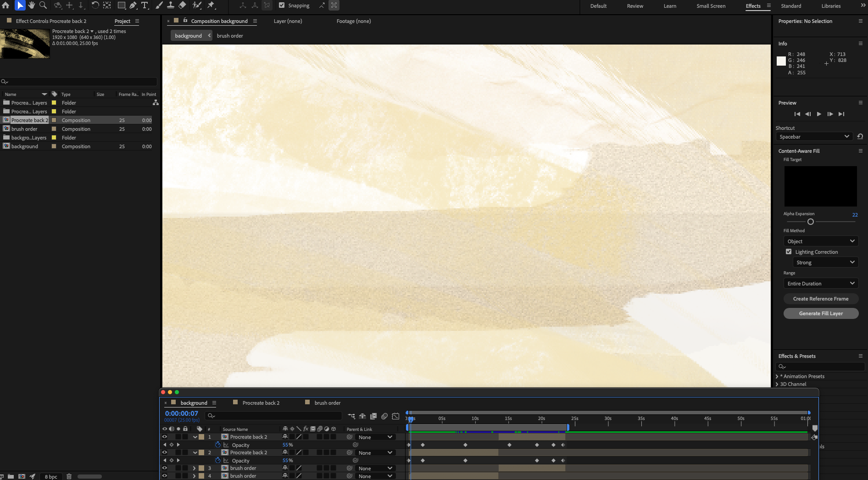Open composition mini-flowchart in timeline
Image resolution: width=868 pixels, height=480 pixels.
tap(351, 416)
